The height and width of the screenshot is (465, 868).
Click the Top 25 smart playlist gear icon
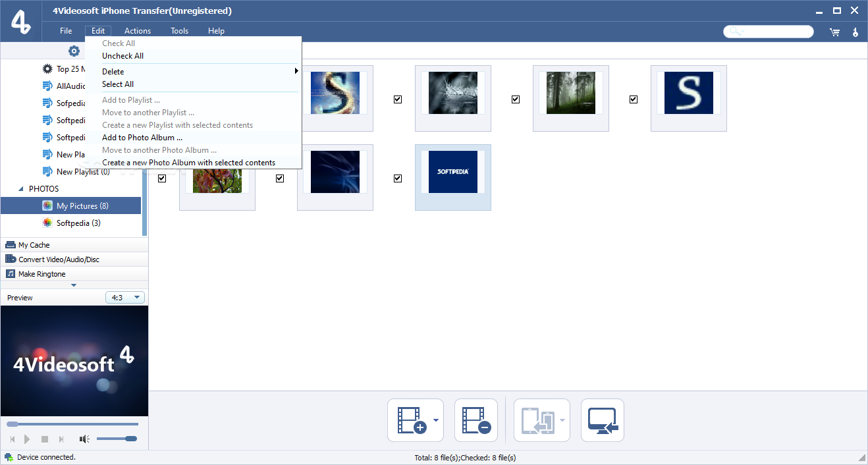tap(47, 69)
